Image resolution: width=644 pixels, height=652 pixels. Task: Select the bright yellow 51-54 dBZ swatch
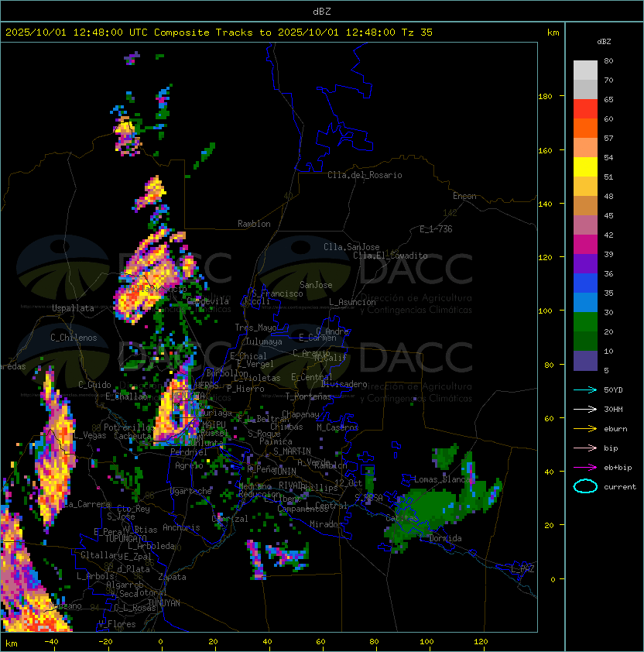tap(585, 167)
